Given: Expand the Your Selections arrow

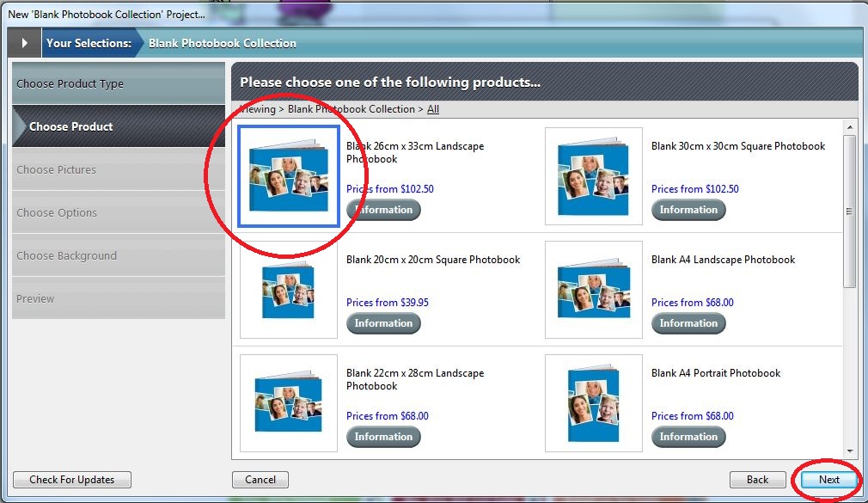Looking at the screenshot, I should (24, 43).
